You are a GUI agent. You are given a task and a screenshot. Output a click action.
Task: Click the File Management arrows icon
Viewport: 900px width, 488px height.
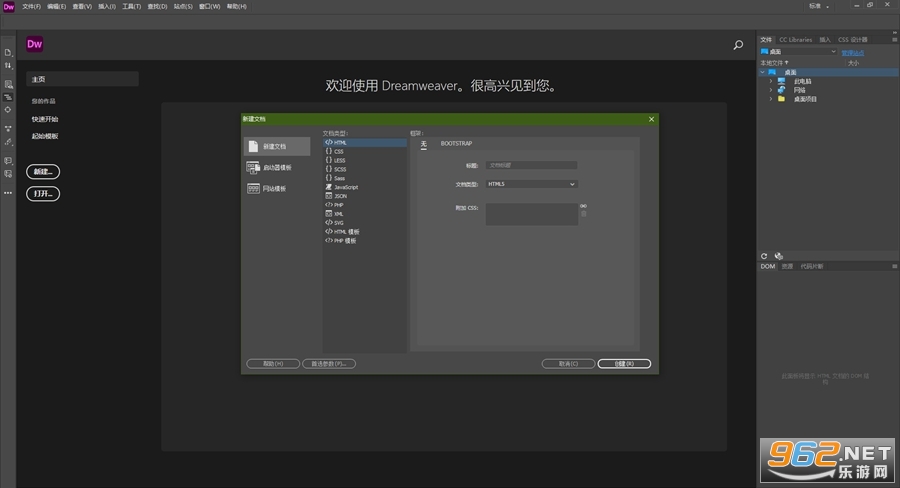click(x=8, y=66)
